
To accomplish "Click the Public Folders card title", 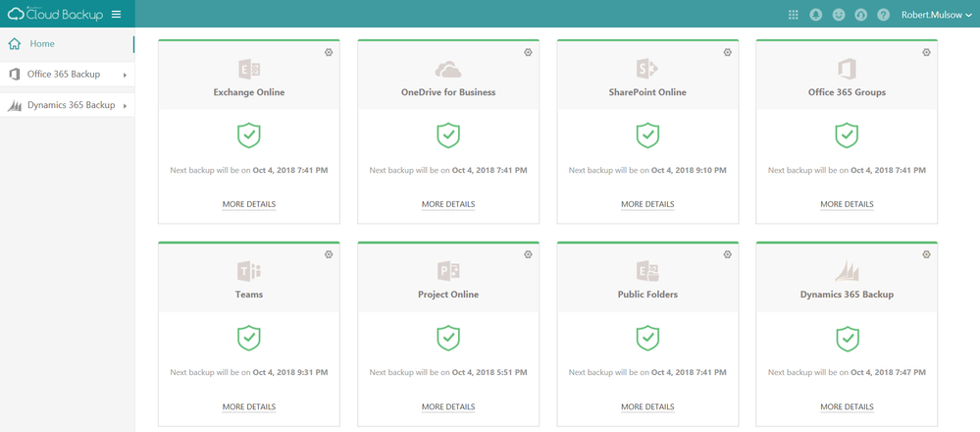I will (647, 295).
